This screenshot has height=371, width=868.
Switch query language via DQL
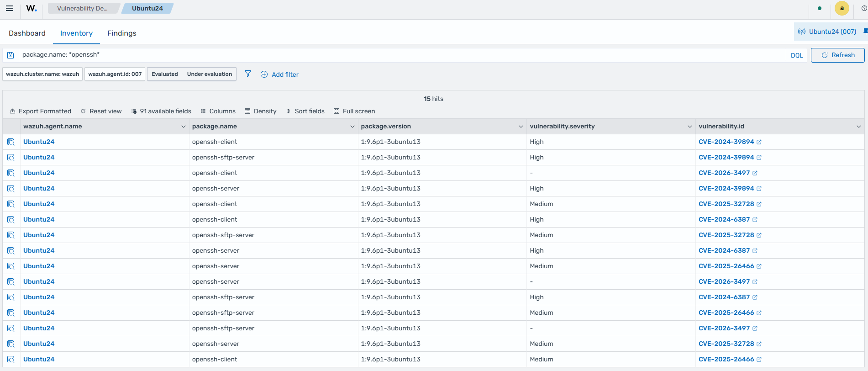point(797,55)
